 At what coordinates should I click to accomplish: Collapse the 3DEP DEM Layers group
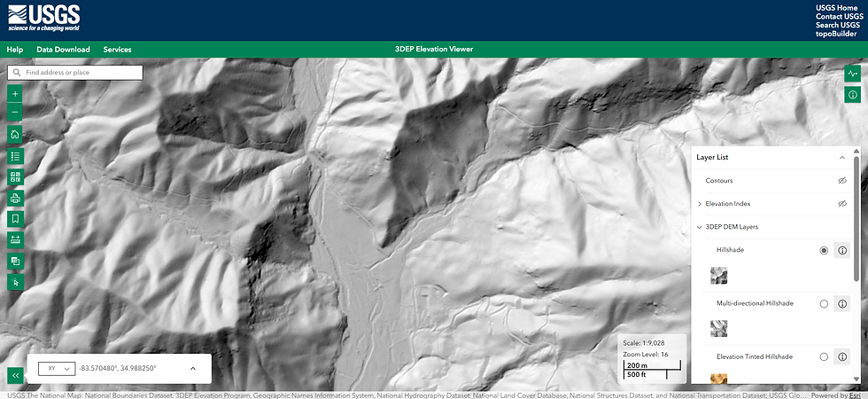click(x=699, y=227)
